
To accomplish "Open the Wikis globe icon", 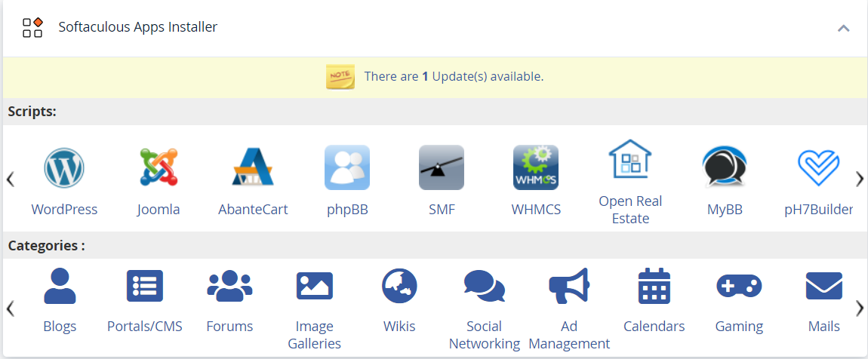I will coord(399,285).
